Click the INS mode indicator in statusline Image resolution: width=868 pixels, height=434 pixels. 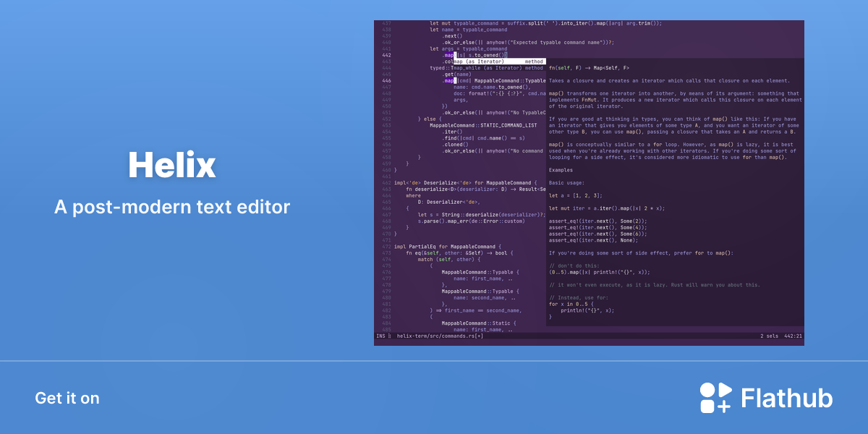380,336
